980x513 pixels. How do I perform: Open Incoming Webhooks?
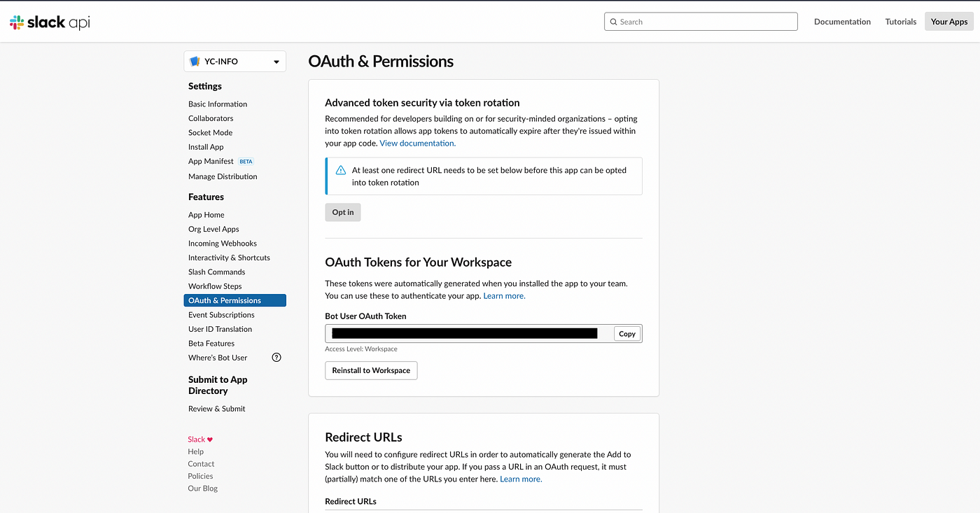[x=223, y=244]
